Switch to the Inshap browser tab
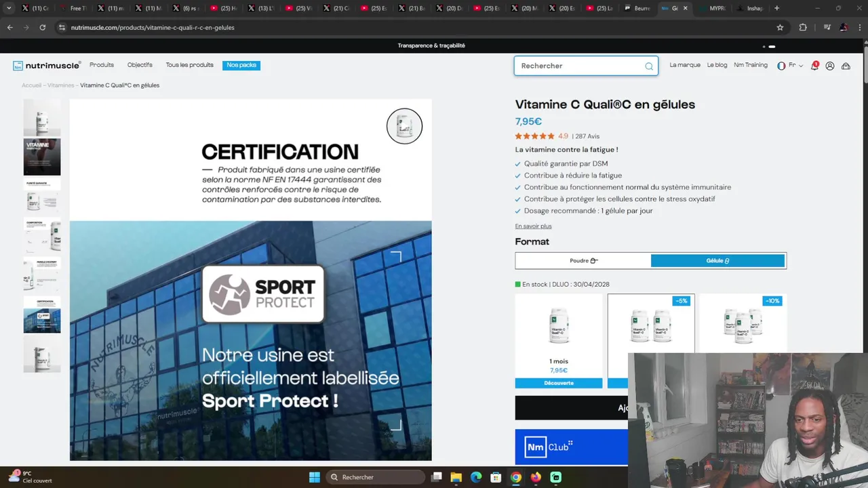The width and height of the screenshot is (868, 488). (751, 8)
